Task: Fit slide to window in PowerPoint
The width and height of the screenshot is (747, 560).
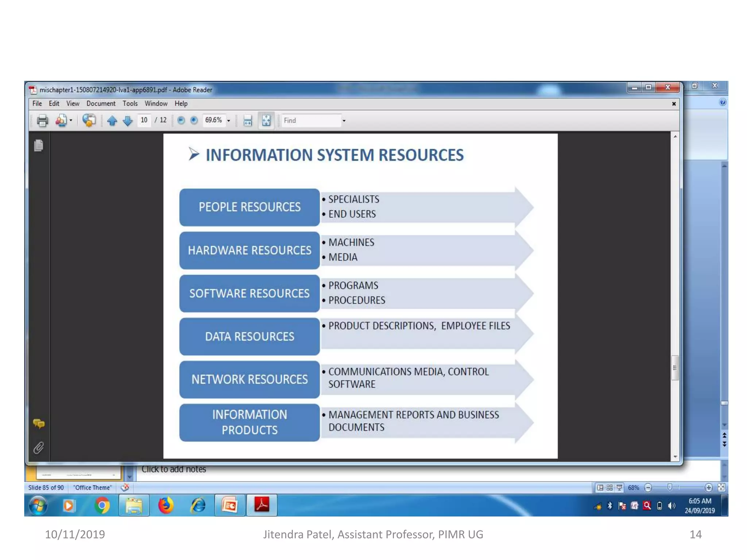Action: (x=721, y=487)
